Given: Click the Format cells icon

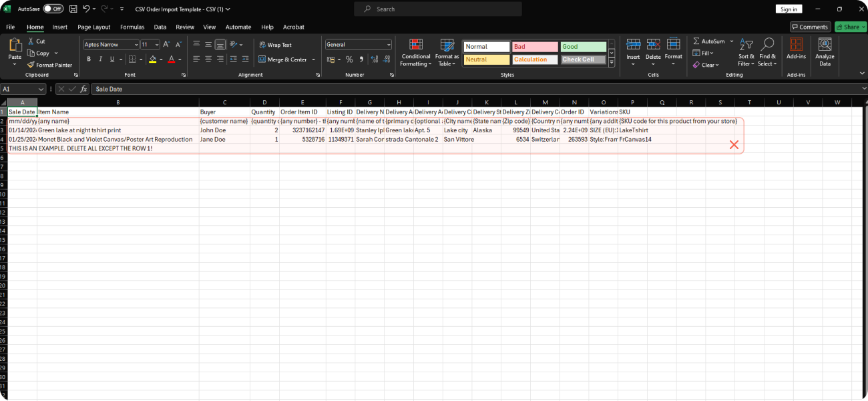Looking at the screenshot, I should click(x=674, y=45).
